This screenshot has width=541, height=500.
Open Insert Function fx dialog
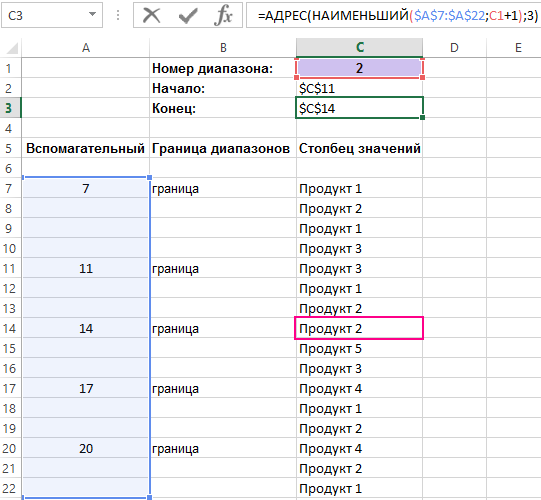pyautogui.click(x=224, y=16)
